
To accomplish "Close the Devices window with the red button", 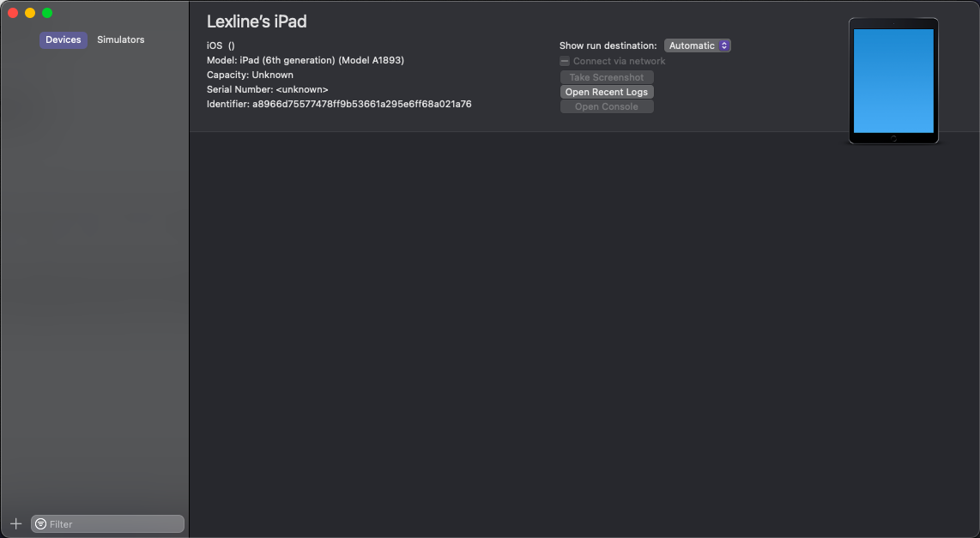I will (x=13, y=13).
